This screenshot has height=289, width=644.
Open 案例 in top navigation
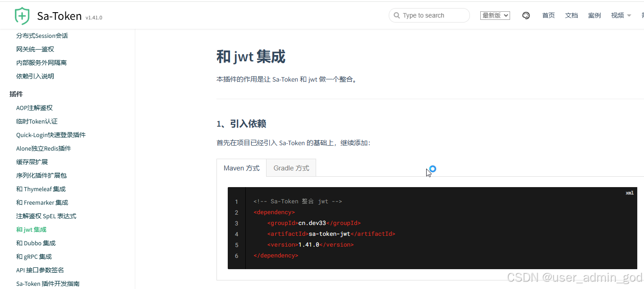(594, 15)
